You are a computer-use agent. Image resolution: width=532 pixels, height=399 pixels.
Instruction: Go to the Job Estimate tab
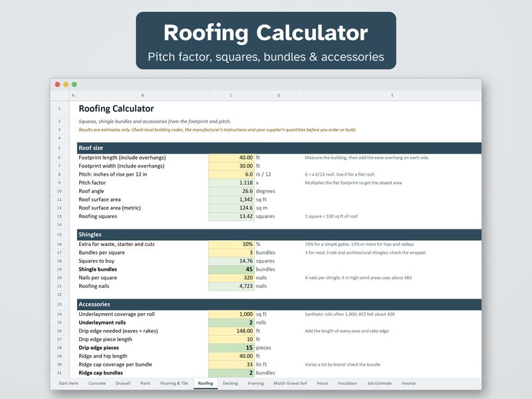point(379,383)
